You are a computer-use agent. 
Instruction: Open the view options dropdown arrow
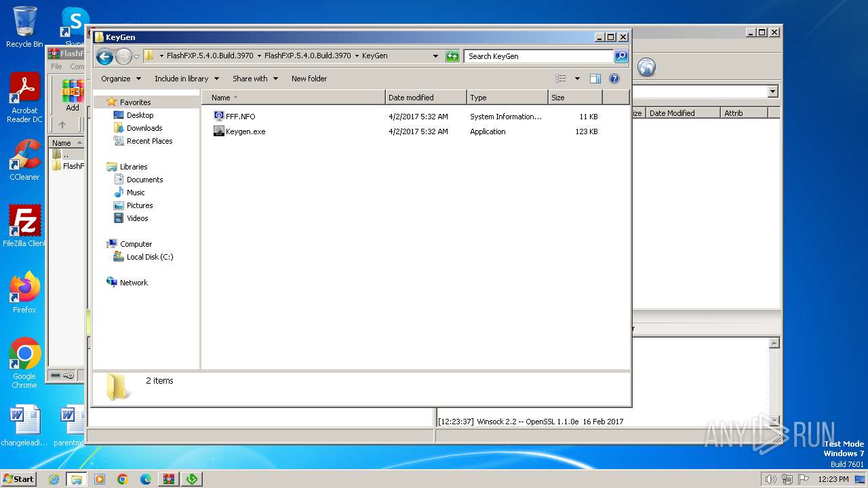(x=577, y=79)
